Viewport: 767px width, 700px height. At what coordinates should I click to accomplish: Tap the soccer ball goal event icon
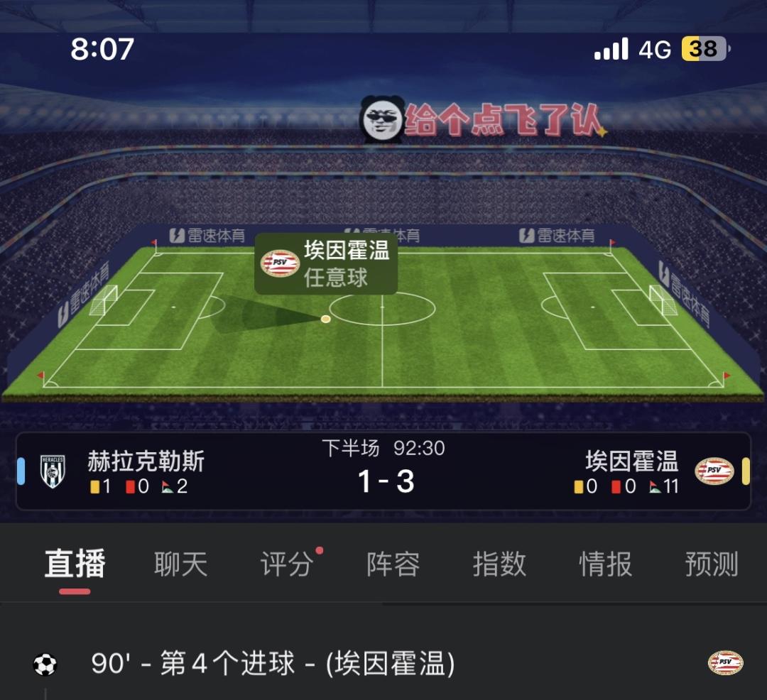pyautogui.click(x=45, y=665)
